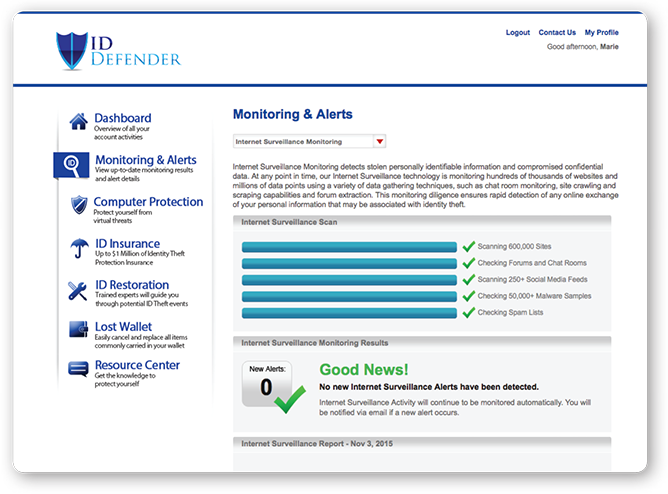Click the green checkmark beside Scanning 600,000 Sites
Viewport: 668px width, 494px height.
(468, 246)
